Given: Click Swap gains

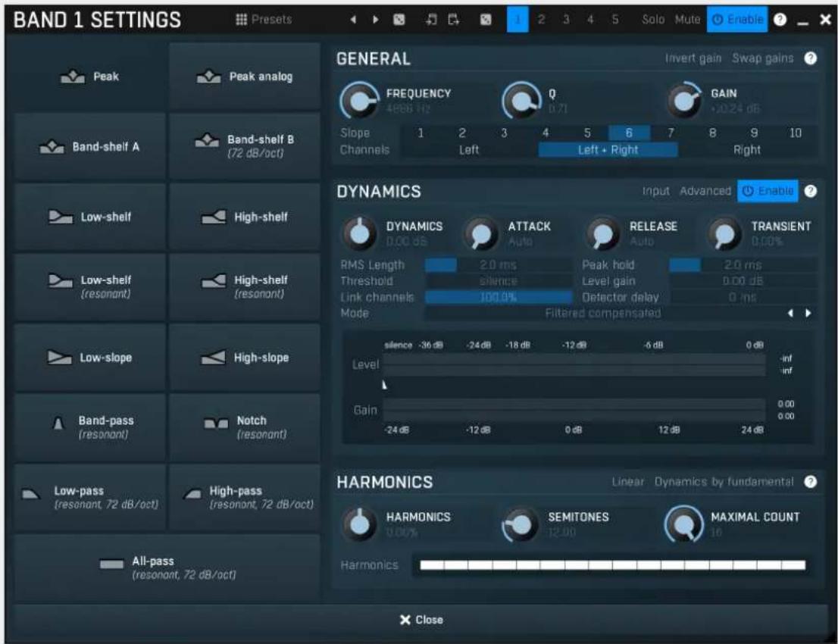Looking at the screenshot, I should (763, 58).
